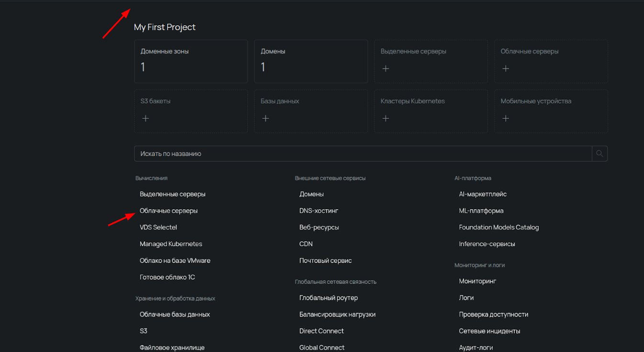Go to Foundation Models Catalog
The height and width of the screenshot is (352, 644).
(498, 227)
